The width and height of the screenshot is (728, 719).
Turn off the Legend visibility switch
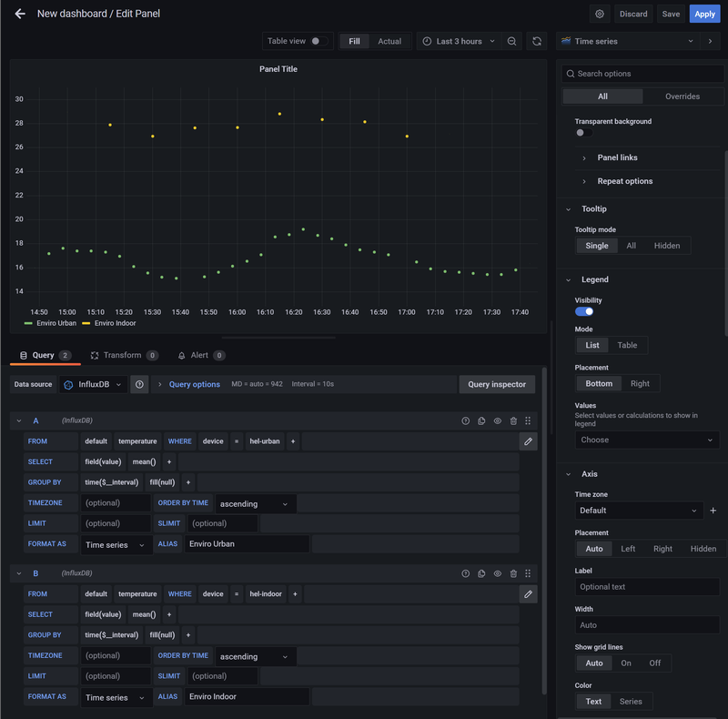pos(584,311)
